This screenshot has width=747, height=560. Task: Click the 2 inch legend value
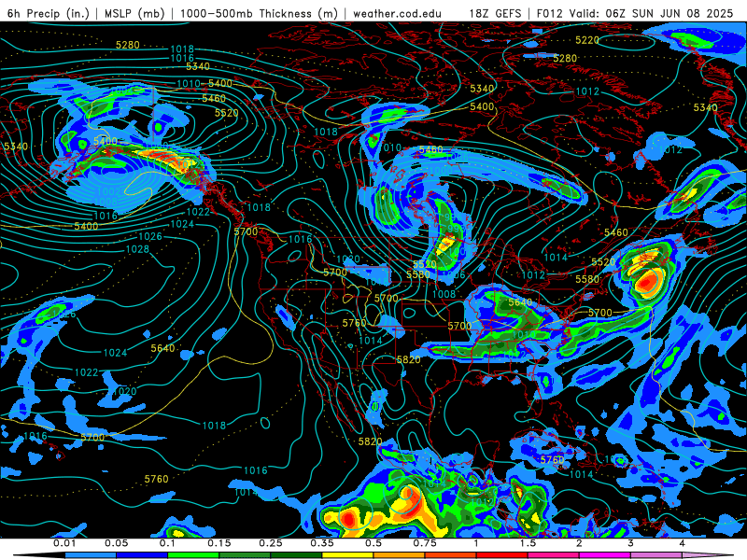579,543
